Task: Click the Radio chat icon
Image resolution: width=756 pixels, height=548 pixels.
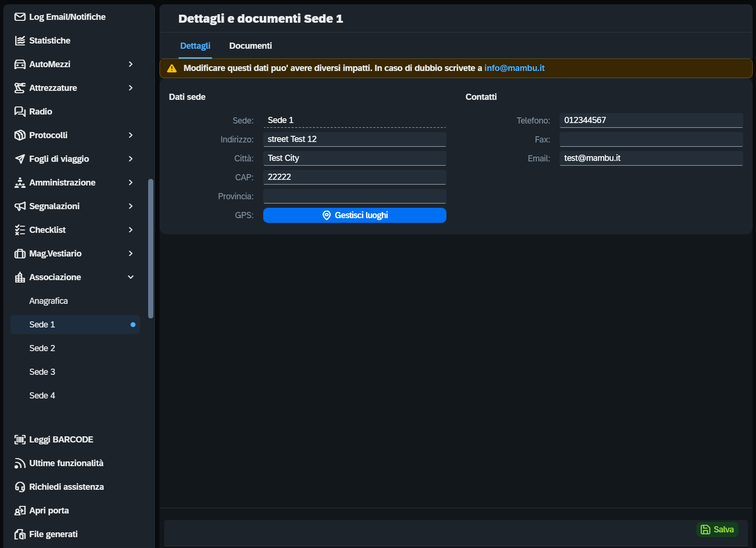Action: tap(20, 112)
